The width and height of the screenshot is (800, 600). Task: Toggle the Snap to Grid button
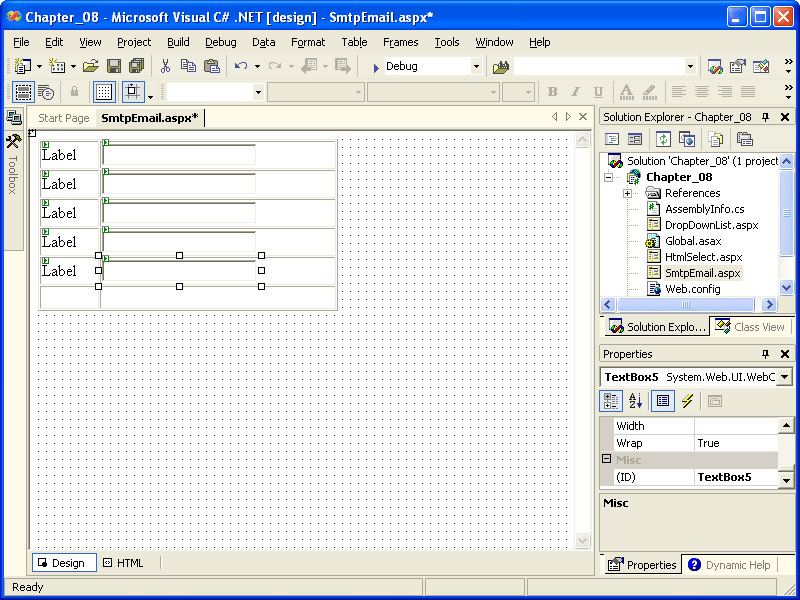coord(133,92)
